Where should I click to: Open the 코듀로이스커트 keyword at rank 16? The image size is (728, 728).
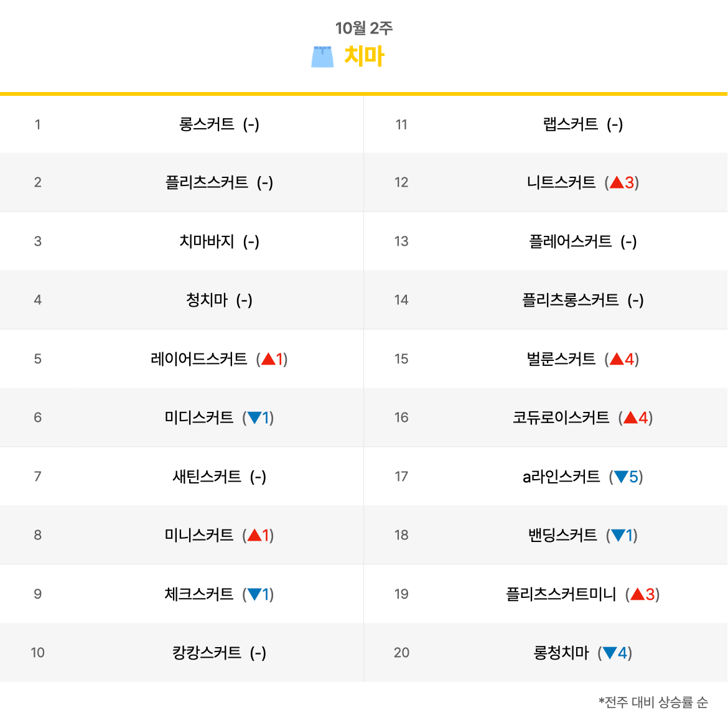pyautogui.click(x=561, y=418)
